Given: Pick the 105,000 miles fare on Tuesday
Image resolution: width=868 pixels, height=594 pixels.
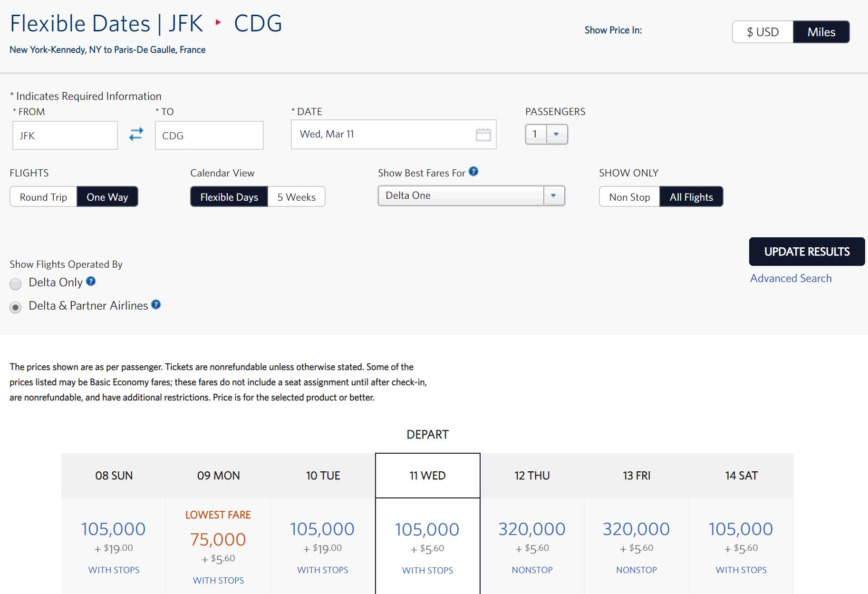Looking at the screenshot, I should pyautogui.click(x=322, y=529).
